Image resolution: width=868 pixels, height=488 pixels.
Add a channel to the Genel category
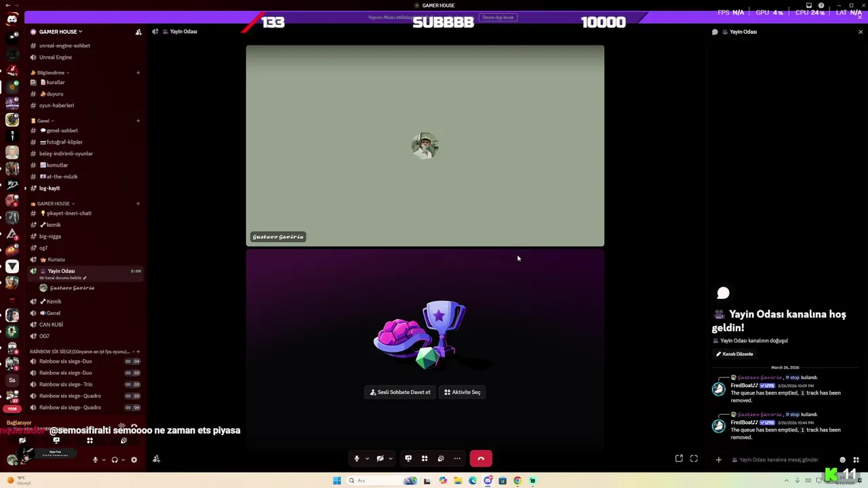(138, 121)
